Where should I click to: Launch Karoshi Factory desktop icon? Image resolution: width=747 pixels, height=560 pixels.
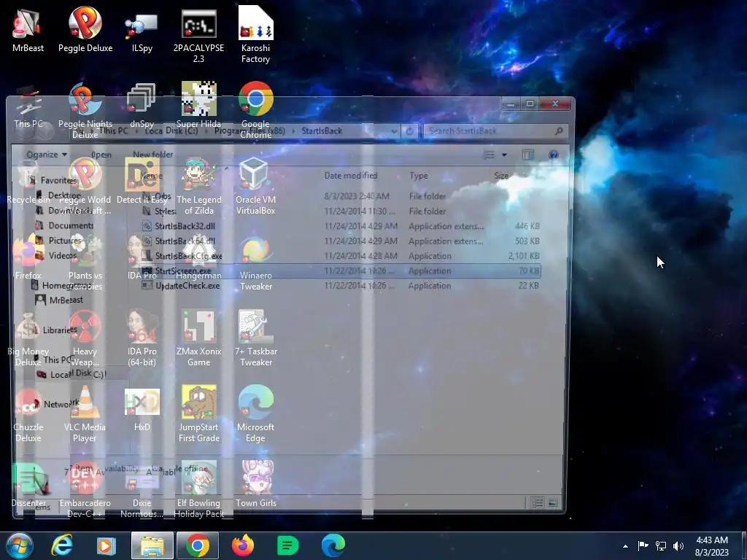click(x=256, y=35)
